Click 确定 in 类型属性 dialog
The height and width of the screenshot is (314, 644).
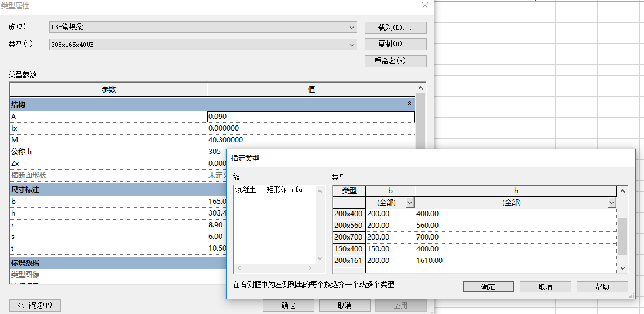288,305
